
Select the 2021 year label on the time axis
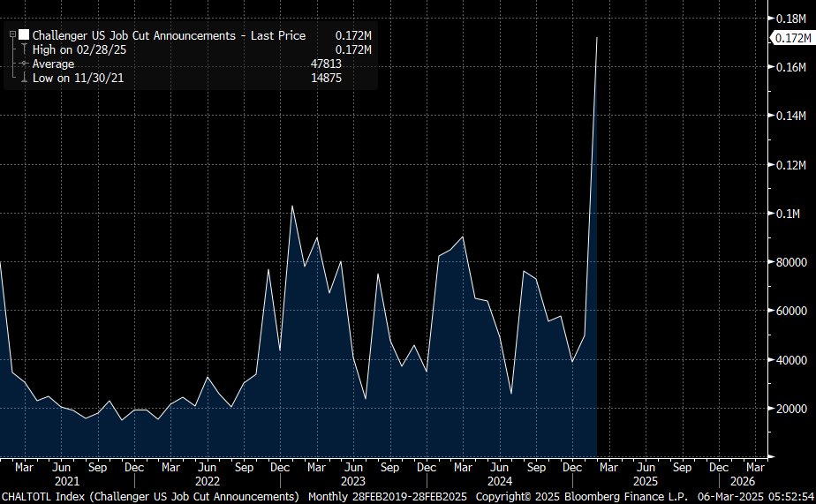67,481
